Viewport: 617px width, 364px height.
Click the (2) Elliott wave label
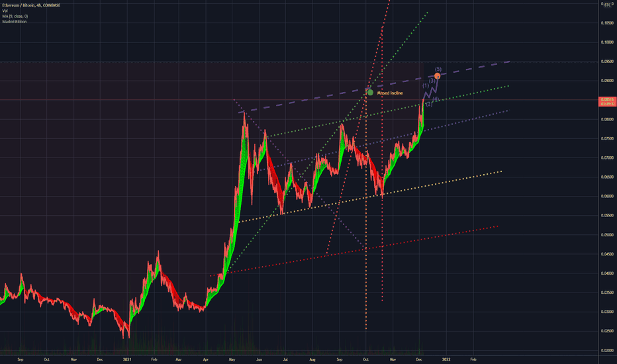pyautogui.click(x=429, y=105)
